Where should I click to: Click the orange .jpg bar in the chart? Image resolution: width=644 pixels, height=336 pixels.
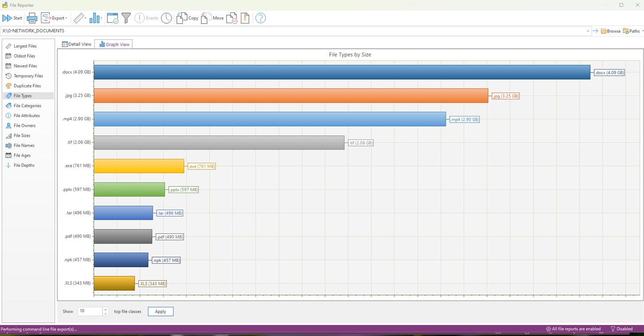point(291,96)
